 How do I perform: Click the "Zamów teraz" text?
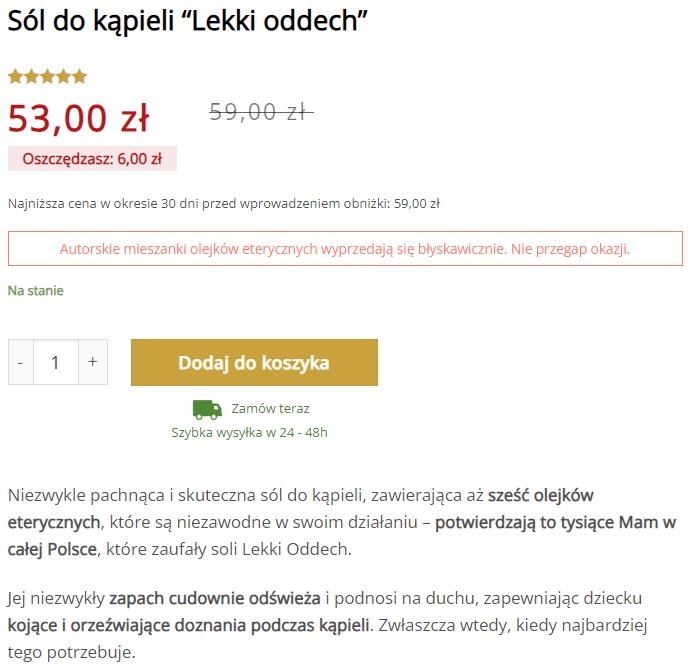270,409
